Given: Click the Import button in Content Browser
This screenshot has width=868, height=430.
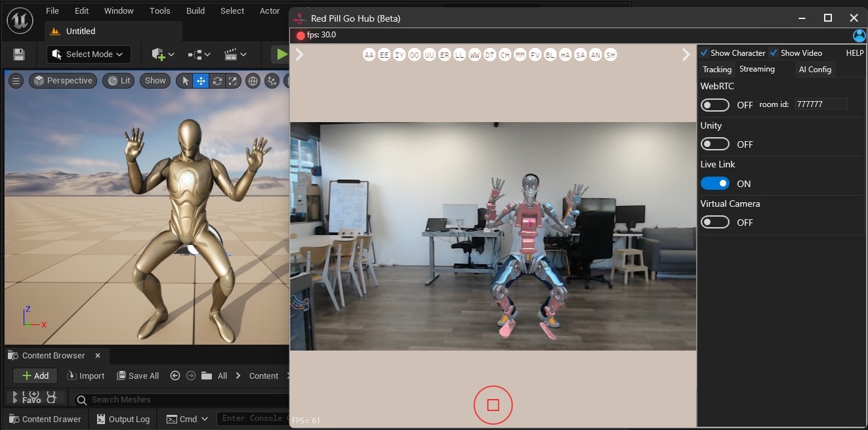Looking at the screenshot, I should pyautogui.click(x=86, y=376).
